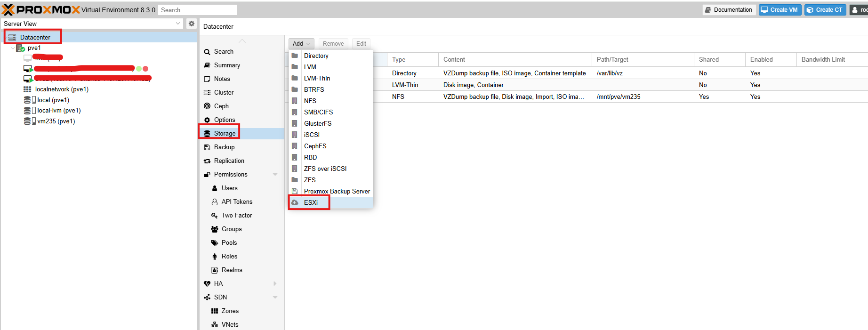Click the Create CT button
Screen dimensions: 868x330
point(825,10)
